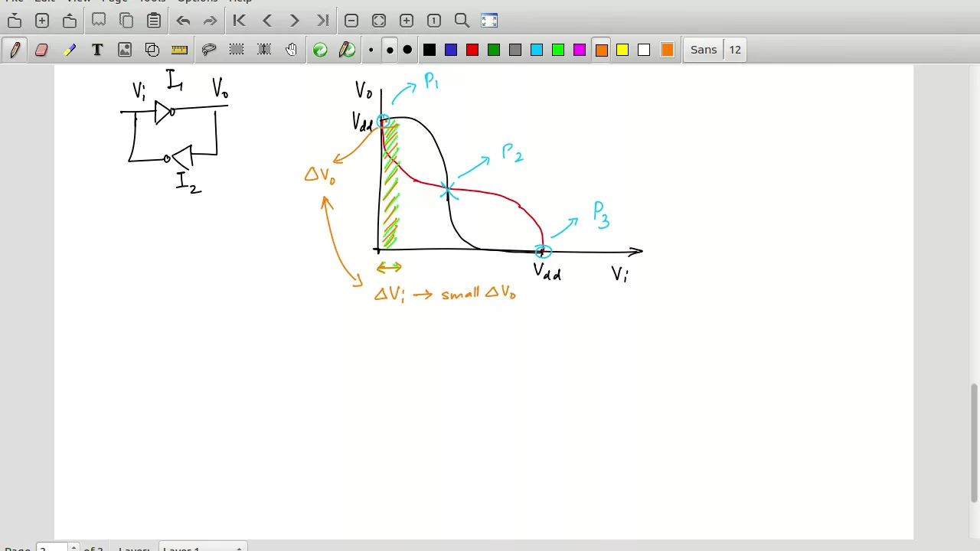
Task: Choose thick pen thickness
Action: click(407, 50)
